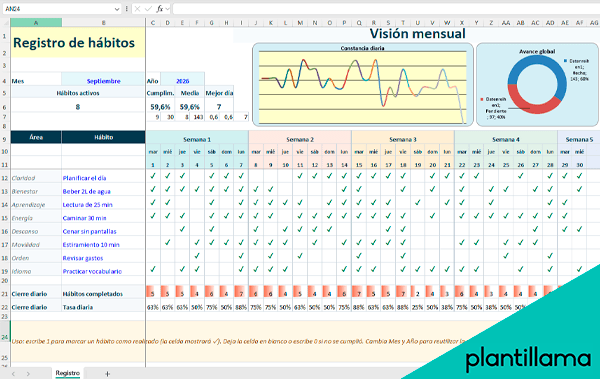Click Planificar el día checkmark for day 1
The width and height of the screenshot is (600, 379).
[153, 176]
